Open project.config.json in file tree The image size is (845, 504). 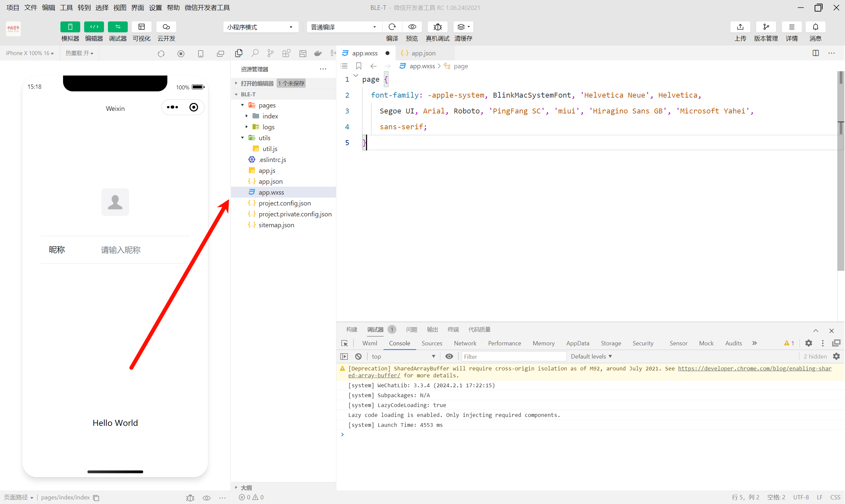pyautogui.click(x=285, y=203)
